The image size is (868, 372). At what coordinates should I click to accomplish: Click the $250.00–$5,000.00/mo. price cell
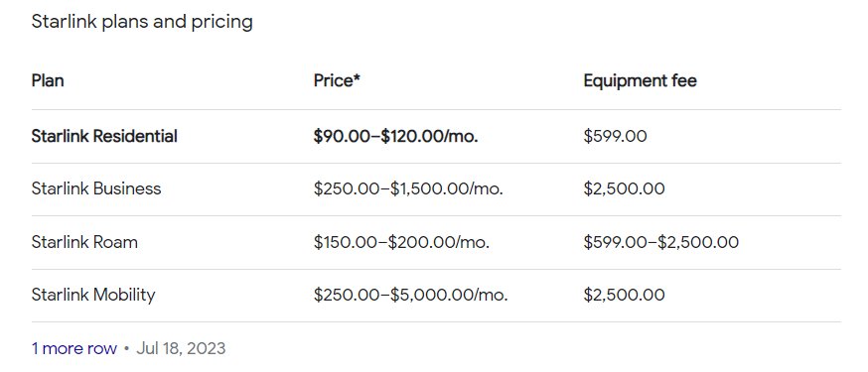[410, 295]
